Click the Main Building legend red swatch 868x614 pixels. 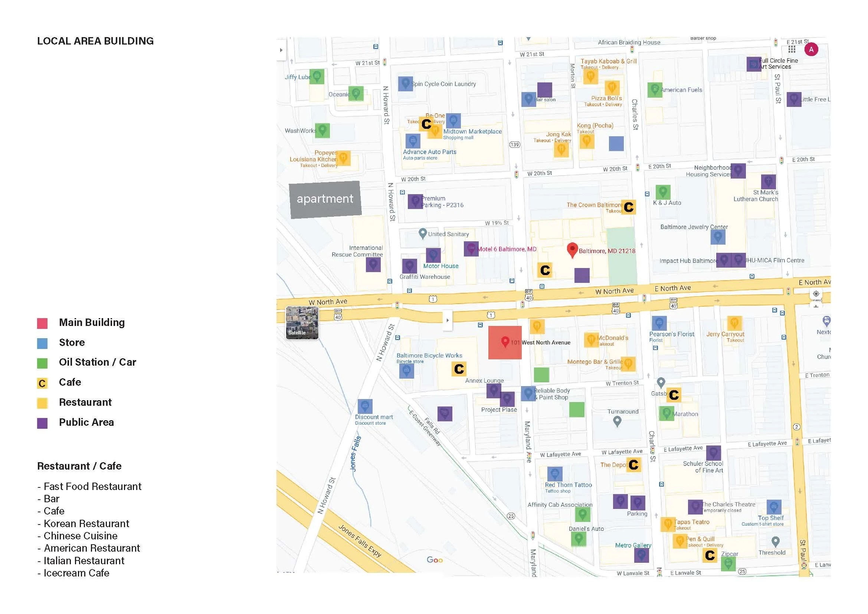click(x=42, y=323)
